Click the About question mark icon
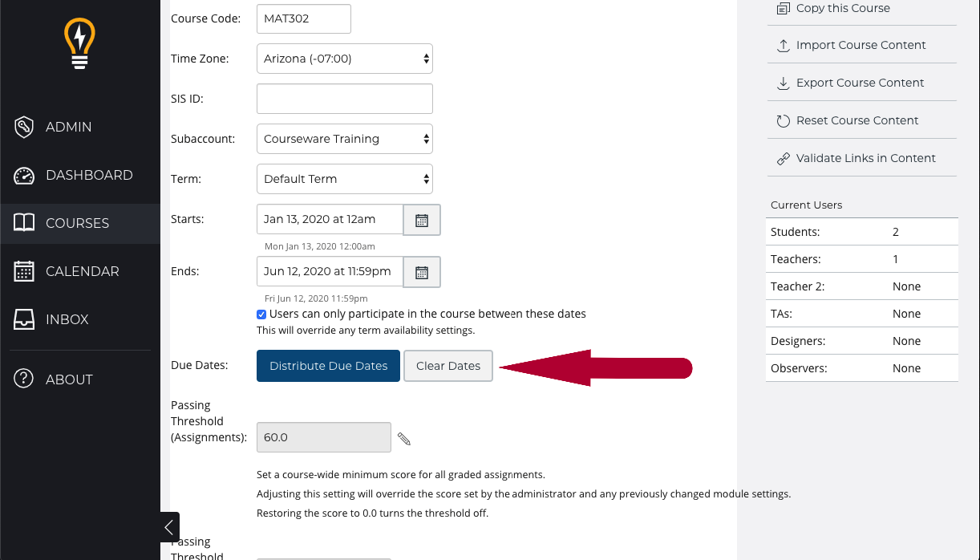This screenshot has width=980, height=560. tap(24, 379)
